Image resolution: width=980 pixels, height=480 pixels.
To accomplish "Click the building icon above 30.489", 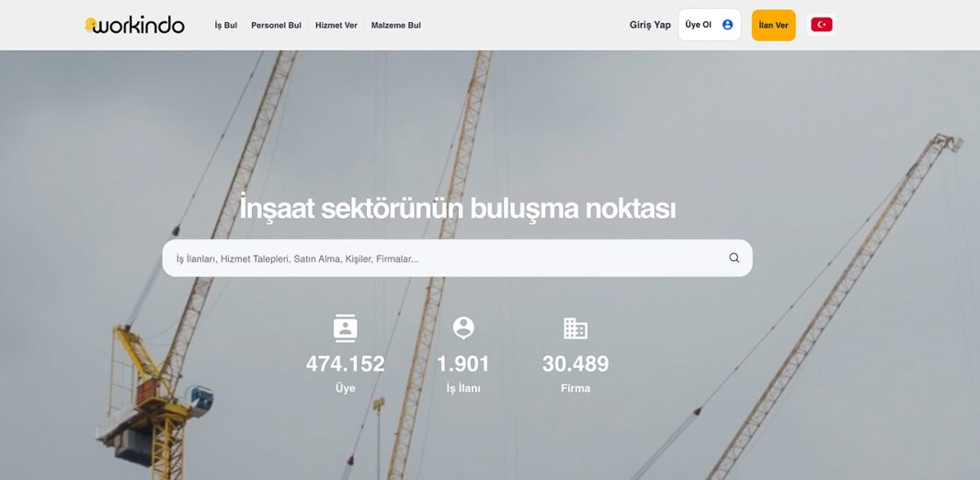I will pyautogui.click(x=575, y=328).
